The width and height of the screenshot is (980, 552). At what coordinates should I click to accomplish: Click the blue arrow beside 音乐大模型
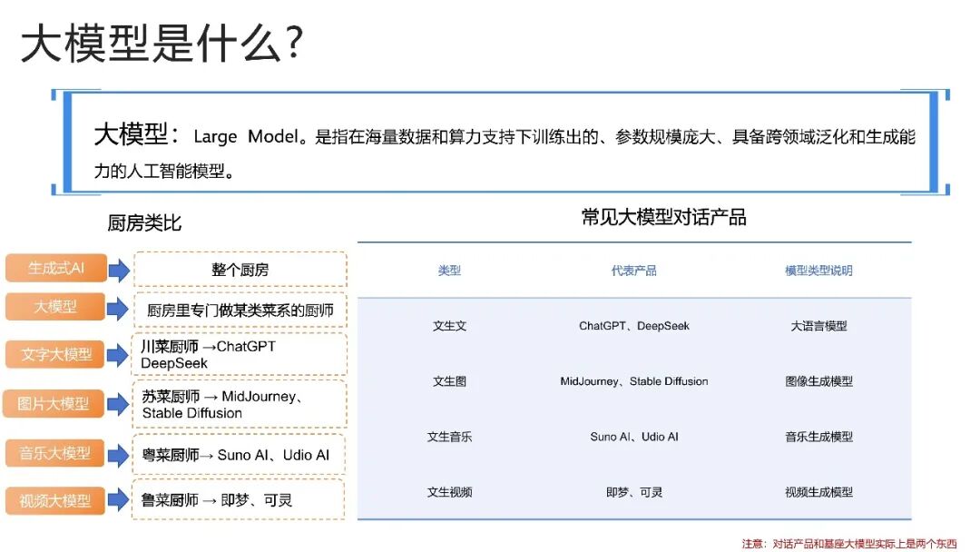click(117, 455)
